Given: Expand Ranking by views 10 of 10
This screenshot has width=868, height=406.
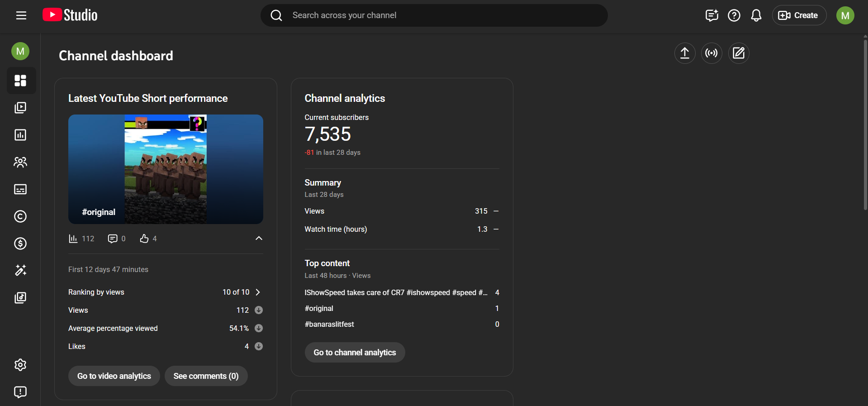Looking at the screenshot, I should pyautogui.click(x=258, y=292).
